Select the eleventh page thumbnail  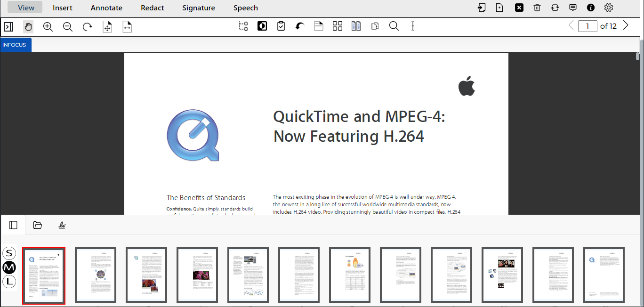pos(553,275)
